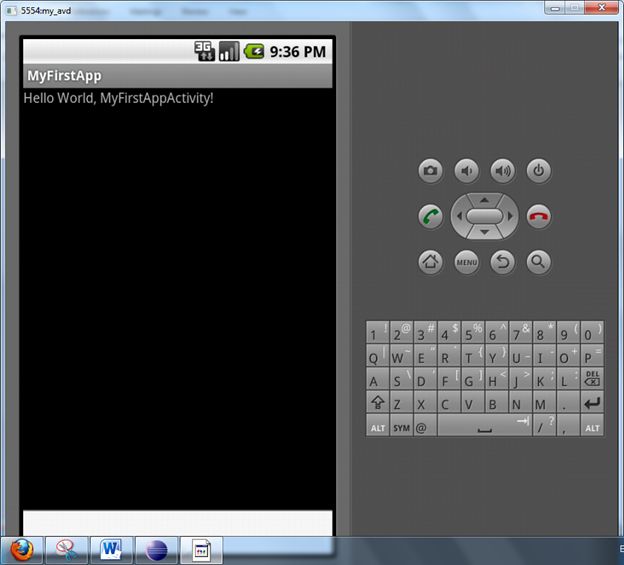Screen dimensions: 624x565
Task: Tap the DEL backspace key
Action: pyautogui.click(x=592, y=379)
